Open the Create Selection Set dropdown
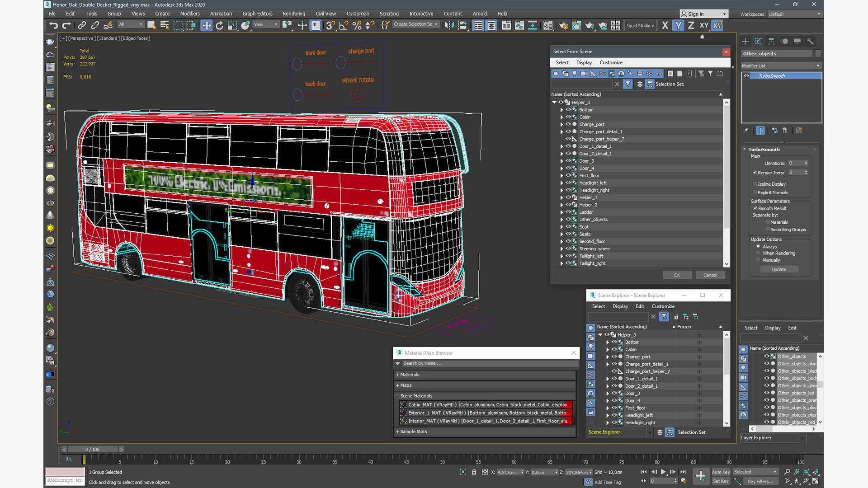 click(415, 24)
